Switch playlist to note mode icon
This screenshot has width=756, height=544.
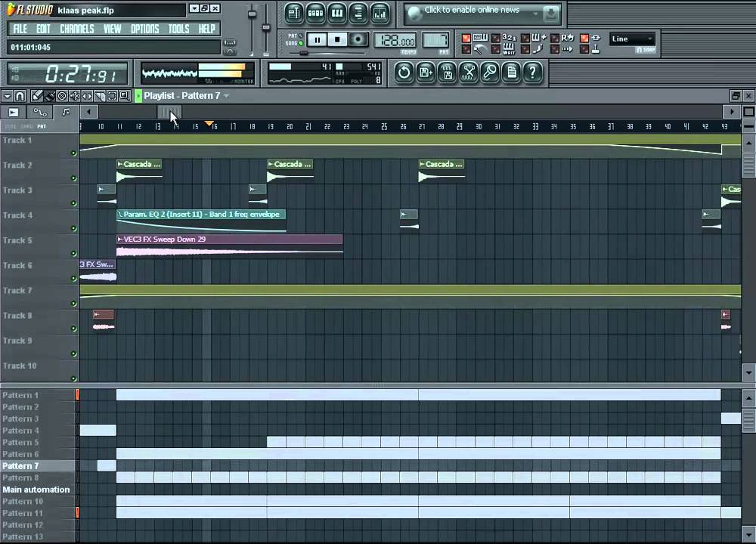pyautogui.click(x=66, y=113)
